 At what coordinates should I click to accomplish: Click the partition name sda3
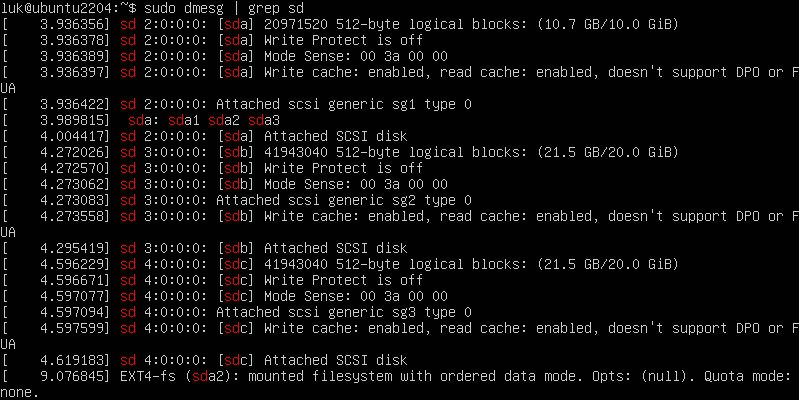tap(264, 120)
